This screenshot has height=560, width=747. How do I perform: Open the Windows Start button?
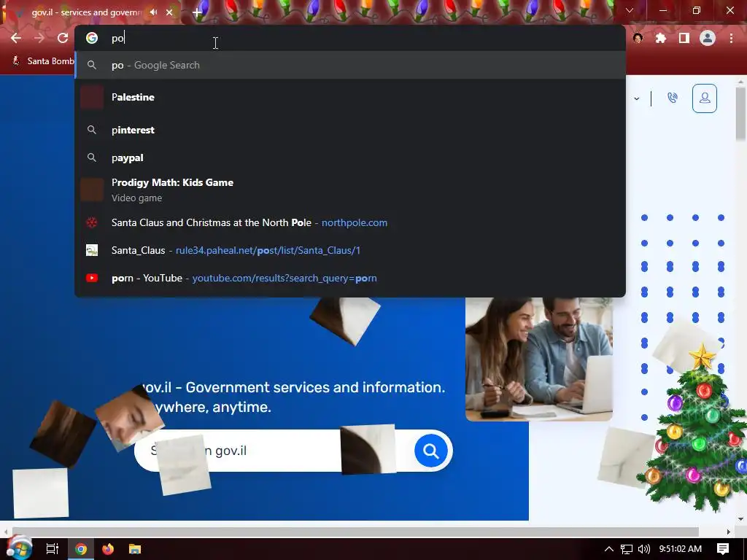(19, 548)
